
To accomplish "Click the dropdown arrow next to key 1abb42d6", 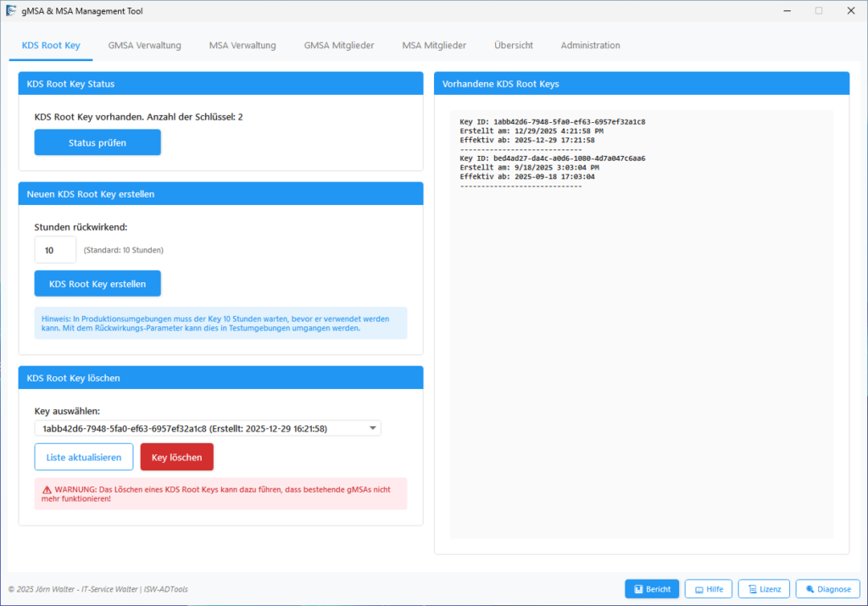I will pos(372,428).
